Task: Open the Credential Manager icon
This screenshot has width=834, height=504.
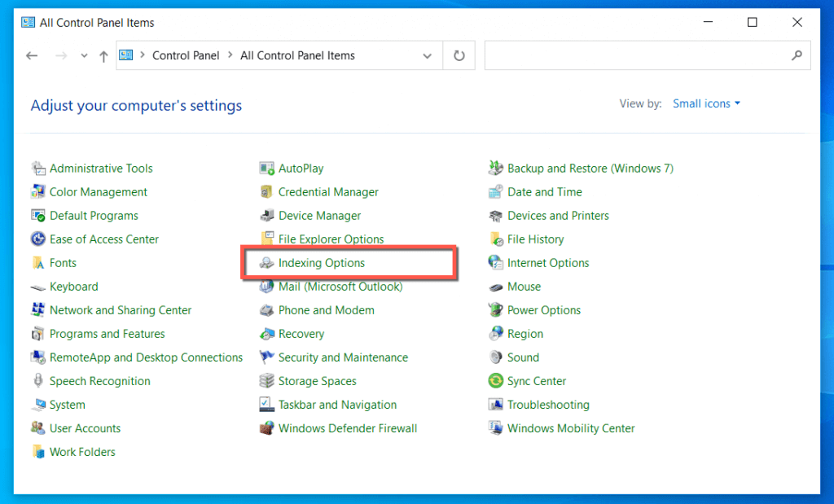Action: [x=266, y=192]
